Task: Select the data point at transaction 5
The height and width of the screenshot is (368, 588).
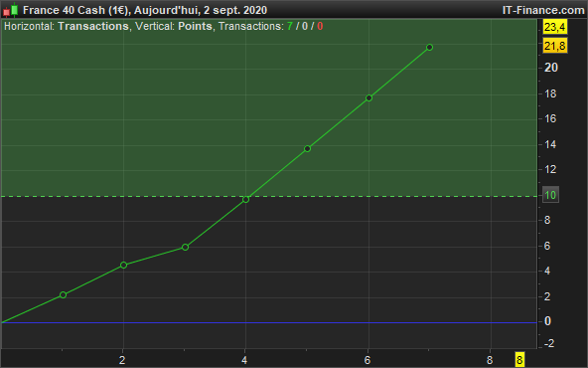Action: pyautogui.click(x=307, y=149)
